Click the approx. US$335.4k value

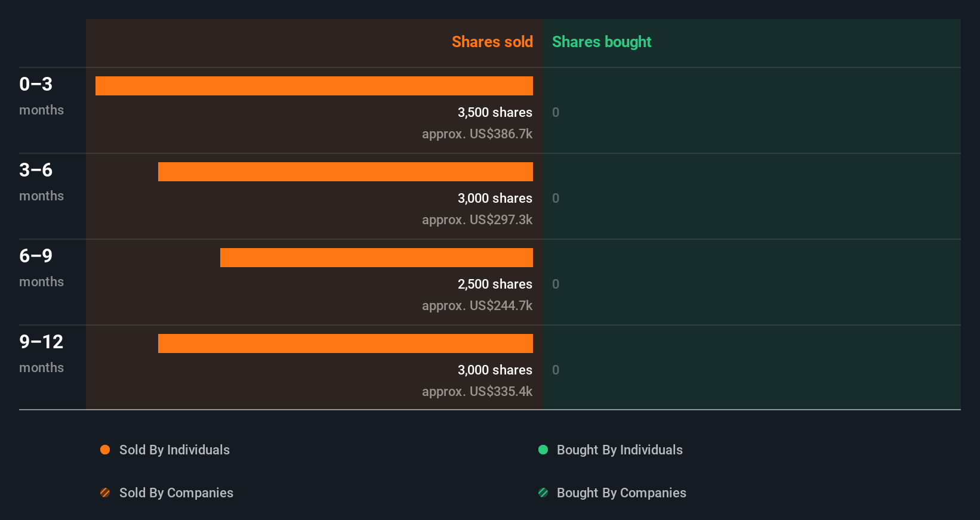[477, 391]
